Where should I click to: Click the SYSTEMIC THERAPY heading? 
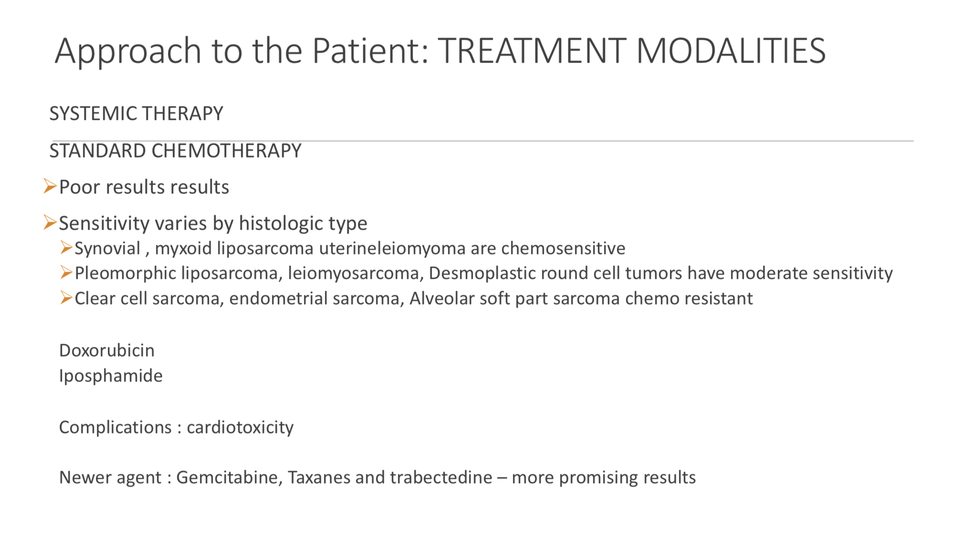tap(136, 114)
